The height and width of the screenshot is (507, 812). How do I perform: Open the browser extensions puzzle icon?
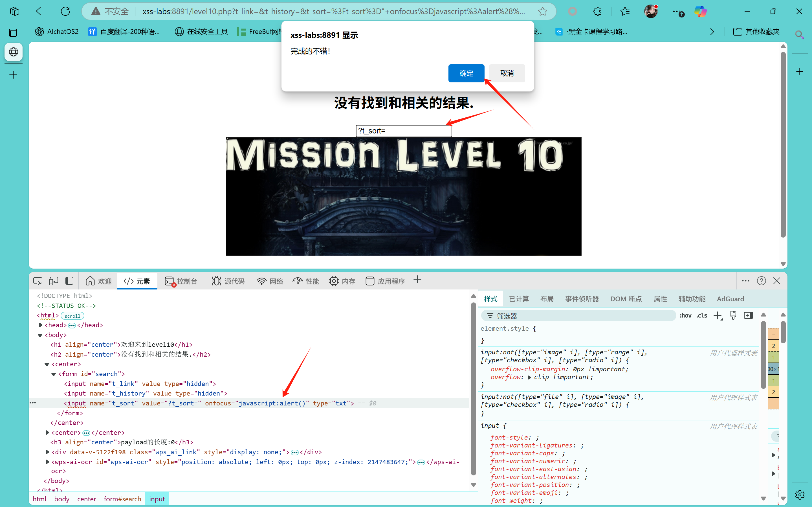pyautogui.click(x=597, y=11)
